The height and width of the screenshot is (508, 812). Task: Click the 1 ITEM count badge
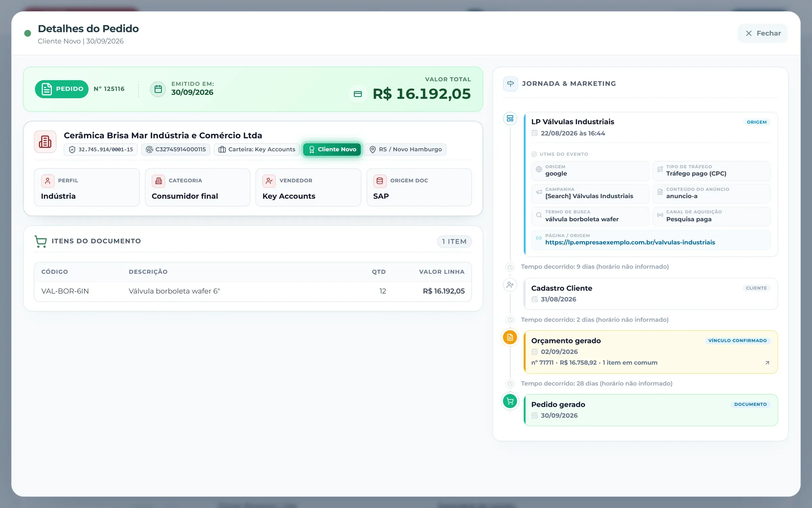coord(454,241)
